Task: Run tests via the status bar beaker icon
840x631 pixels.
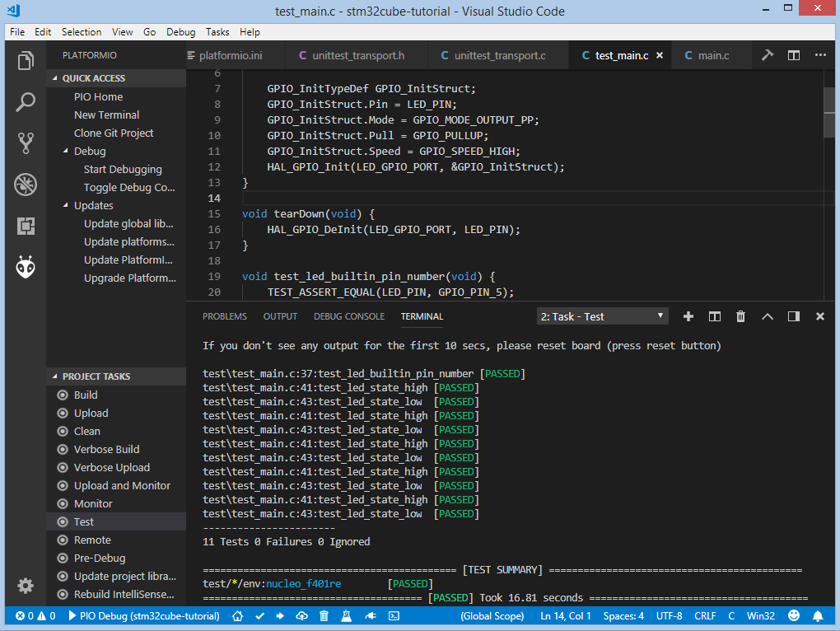Action: [347, 615]
